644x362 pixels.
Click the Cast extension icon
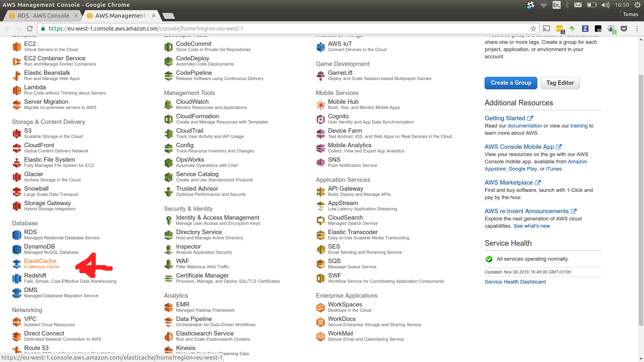pos(546,29)
